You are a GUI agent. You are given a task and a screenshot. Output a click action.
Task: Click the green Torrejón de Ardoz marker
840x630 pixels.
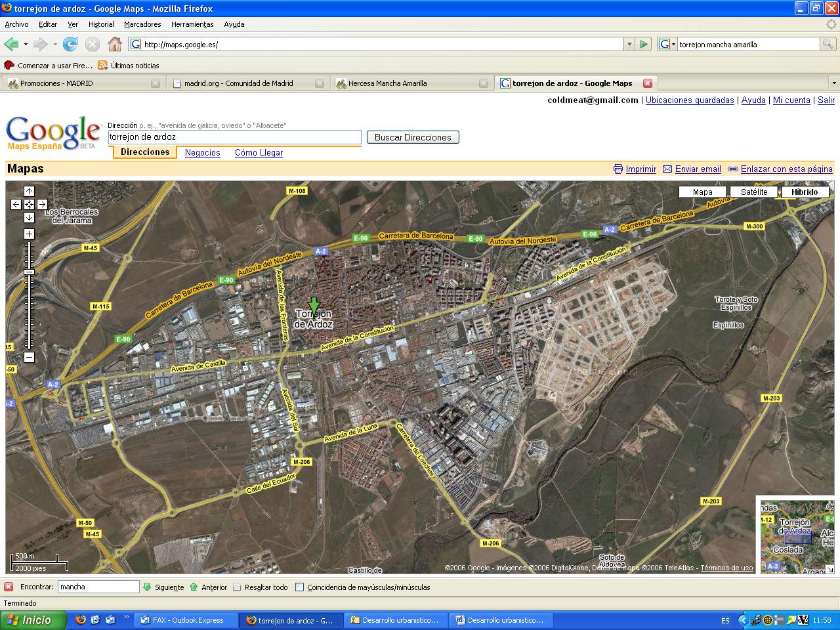314,305
